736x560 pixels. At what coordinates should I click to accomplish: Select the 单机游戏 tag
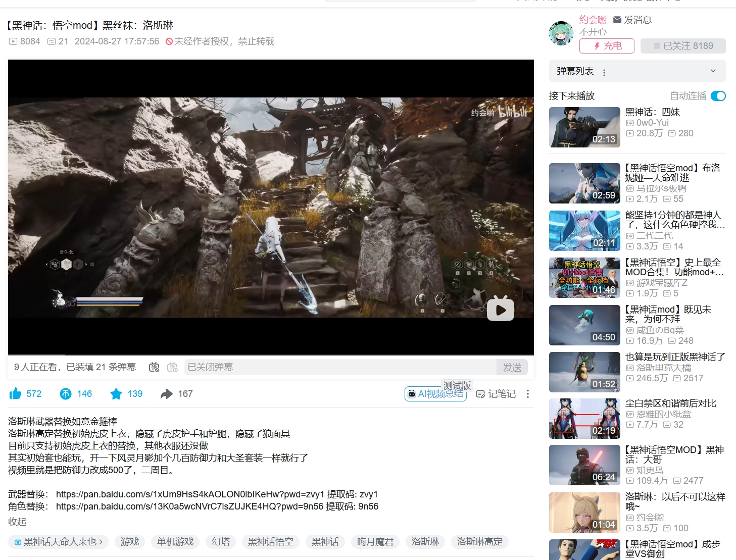click(x=175, y=542)
